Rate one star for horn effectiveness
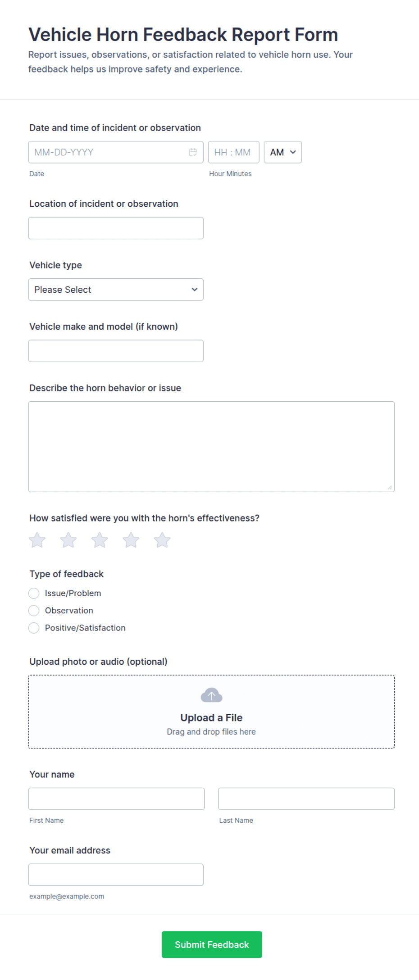The width and height of the screenshot is (419, 980). coord(37,540)
